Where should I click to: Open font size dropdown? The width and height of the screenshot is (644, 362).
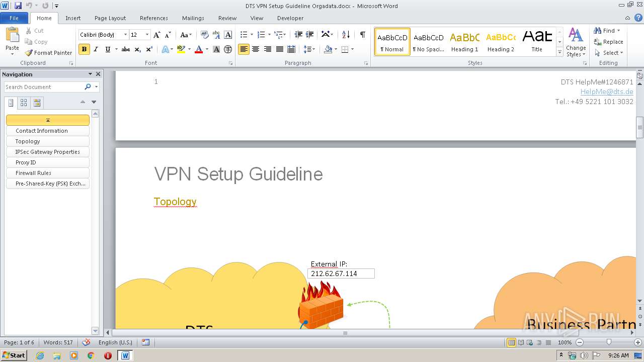tap(147, 35)
